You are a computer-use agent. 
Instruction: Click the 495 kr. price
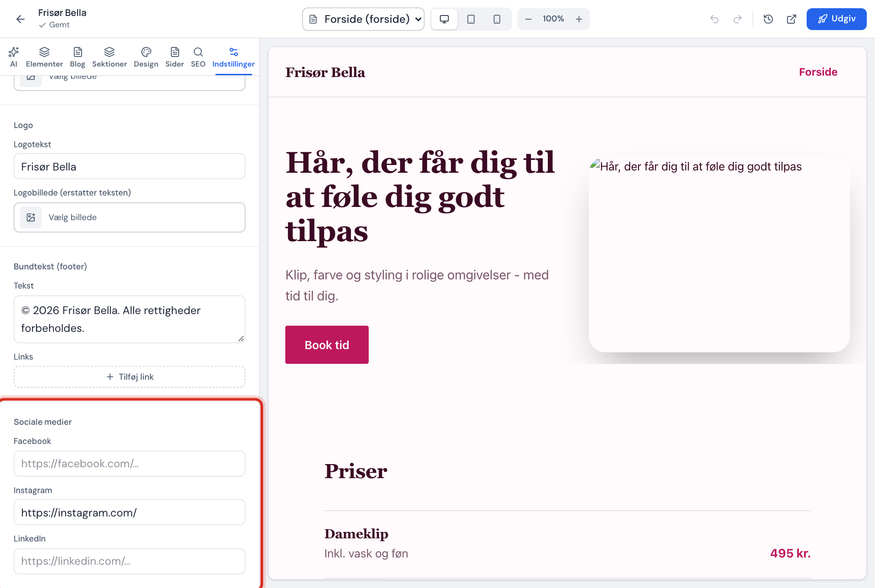[790, 553]
